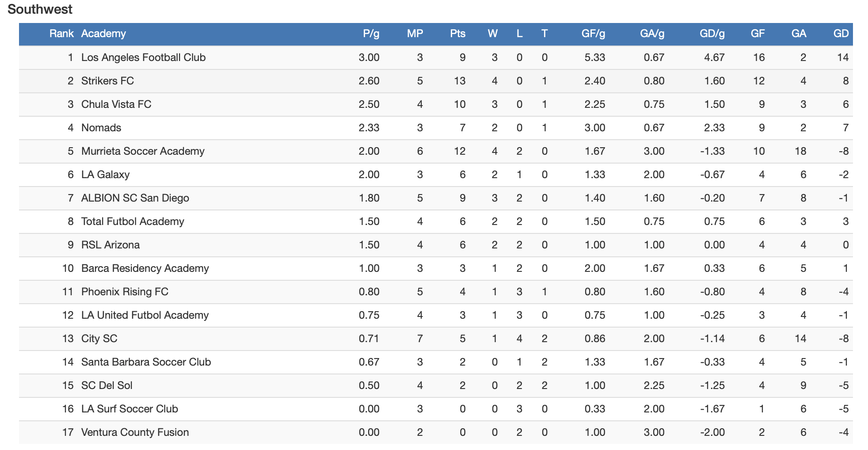Click the P/g column header
Screen dimensions: 868x450
pos(371,34)
